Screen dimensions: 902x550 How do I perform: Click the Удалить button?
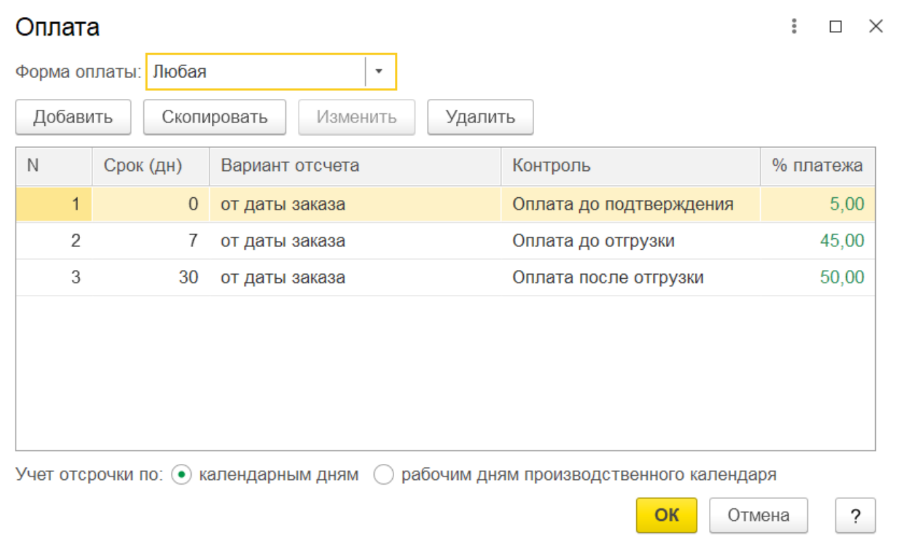(x=480, y=117)
